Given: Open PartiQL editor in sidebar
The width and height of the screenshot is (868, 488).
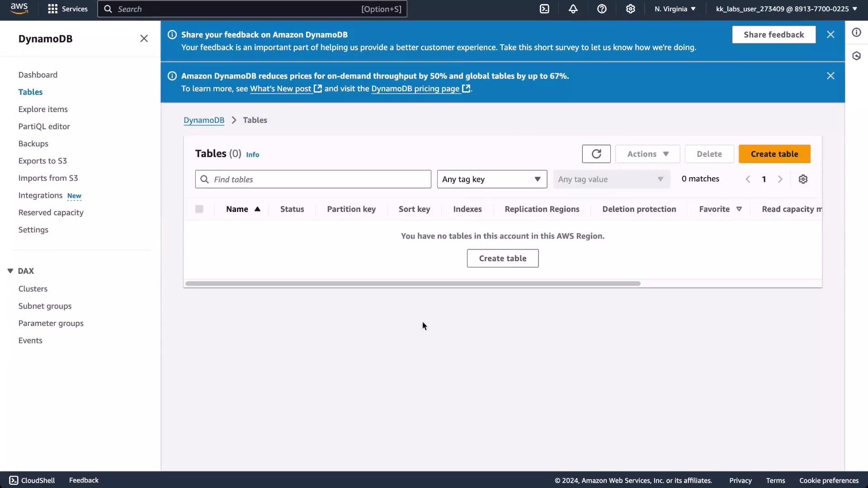Looking at the screenshot, I should pos(44,127).
